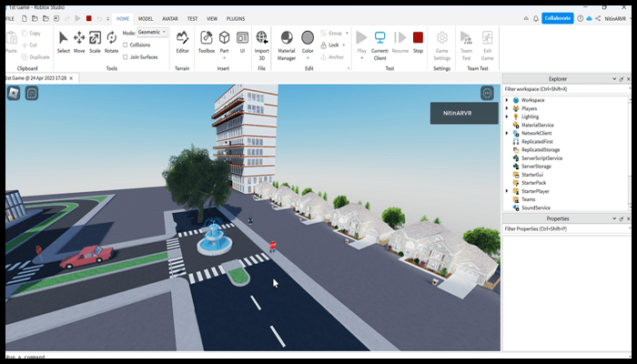Screen dimensions: 637x364
Task: Select MaterialService in Explorer
Action: (x=537, y=126)
